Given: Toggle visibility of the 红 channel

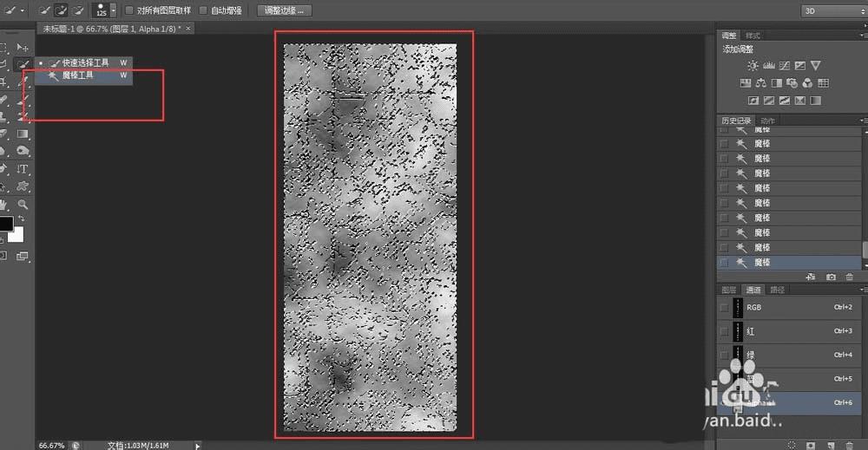Looking at the screenshot, I should 724,331.
